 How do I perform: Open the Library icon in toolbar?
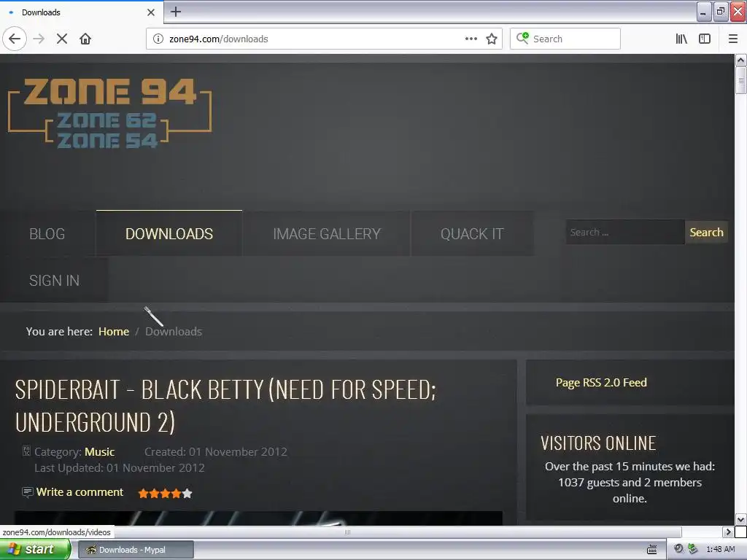point(681,39)
